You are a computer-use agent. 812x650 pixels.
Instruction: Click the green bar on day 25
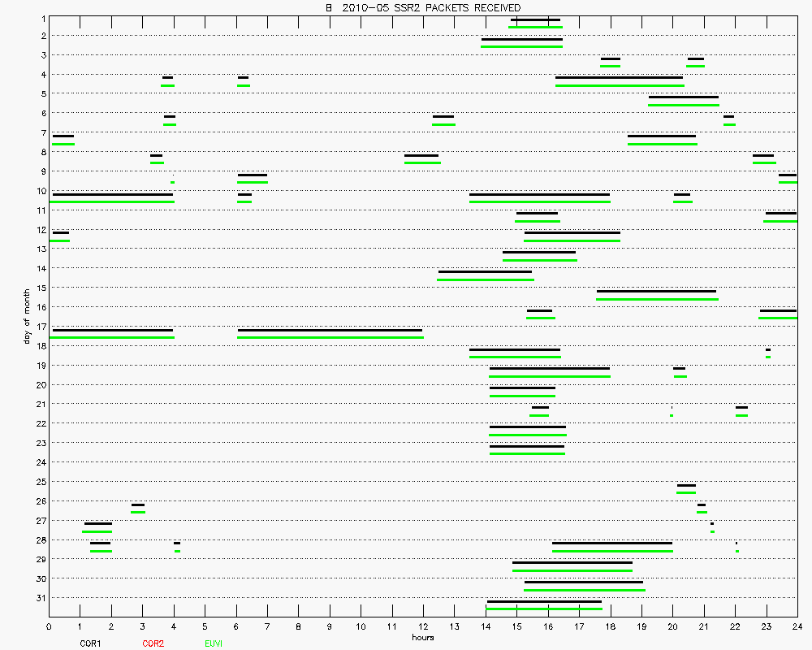686,492
